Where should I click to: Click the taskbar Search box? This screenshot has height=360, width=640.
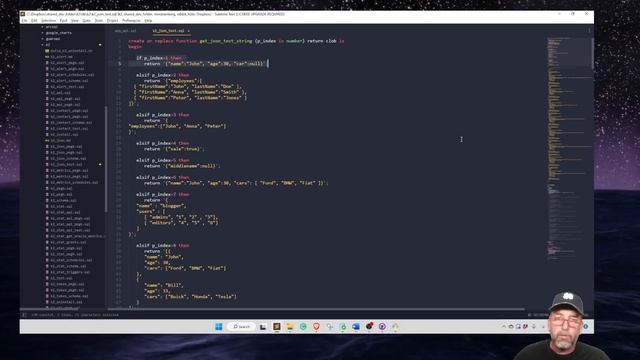click(x=242, y=327)
